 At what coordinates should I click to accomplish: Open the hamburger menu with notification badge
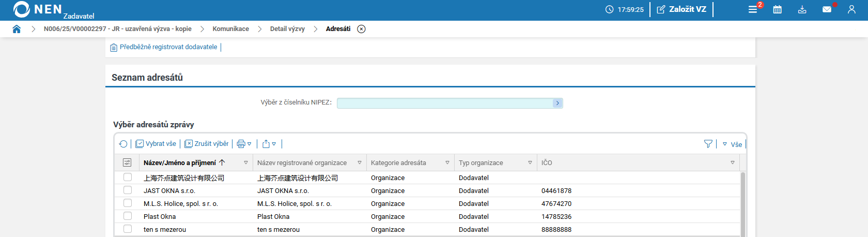[x=753, y=9]
